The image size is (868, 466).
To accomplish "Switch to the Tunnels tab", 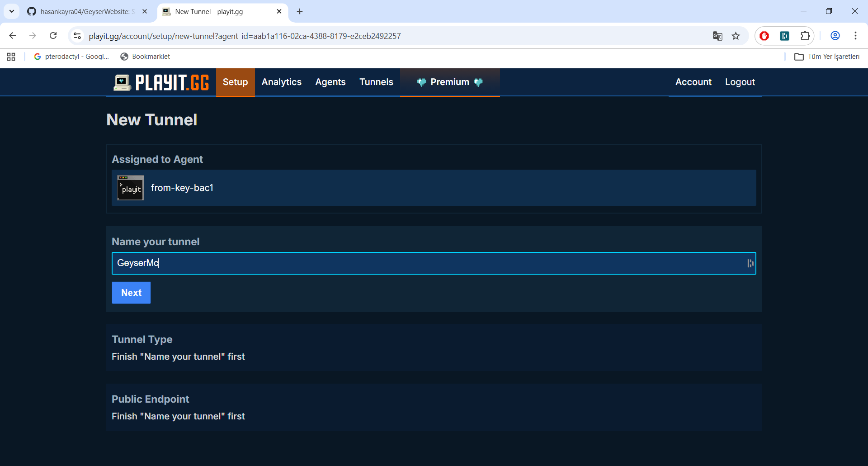I will point(376,82).
